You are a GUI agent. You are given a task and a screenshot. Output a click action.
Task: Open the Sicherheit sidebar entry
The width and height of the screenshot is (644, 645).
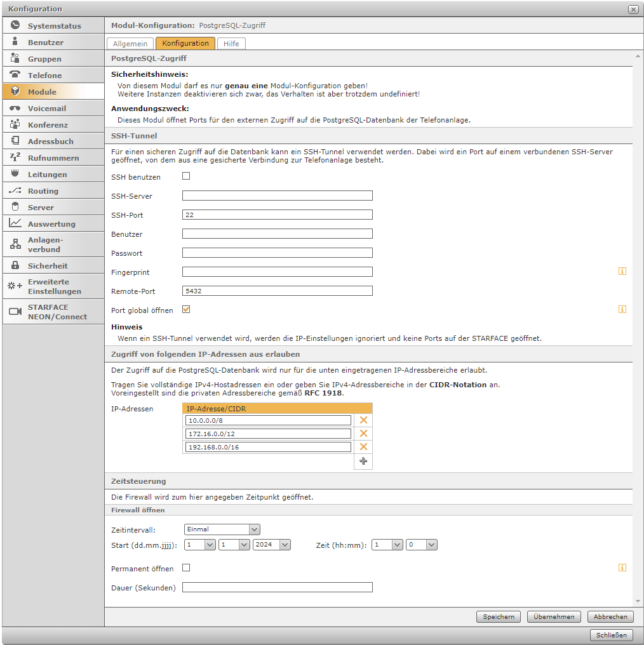coord(53,266)
